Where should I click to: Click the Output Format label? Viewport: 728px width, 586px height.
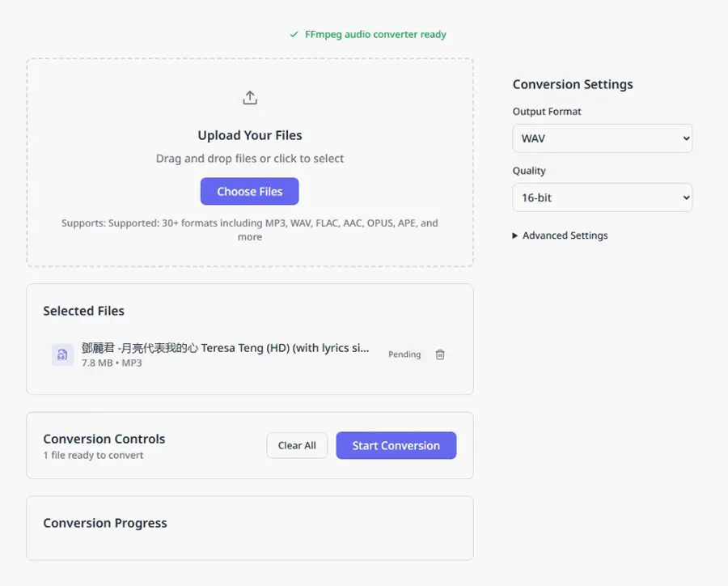tap(547, 112)
